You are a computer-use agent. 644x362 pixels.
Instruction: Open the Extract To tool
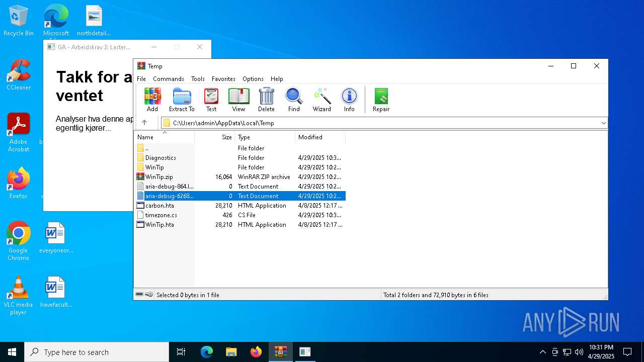(x=182, y=100)
